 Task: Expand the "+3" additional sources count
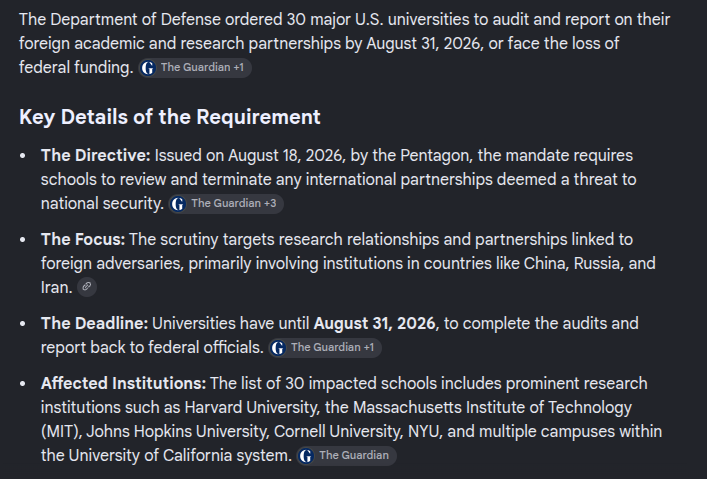[x=270, y=203]
